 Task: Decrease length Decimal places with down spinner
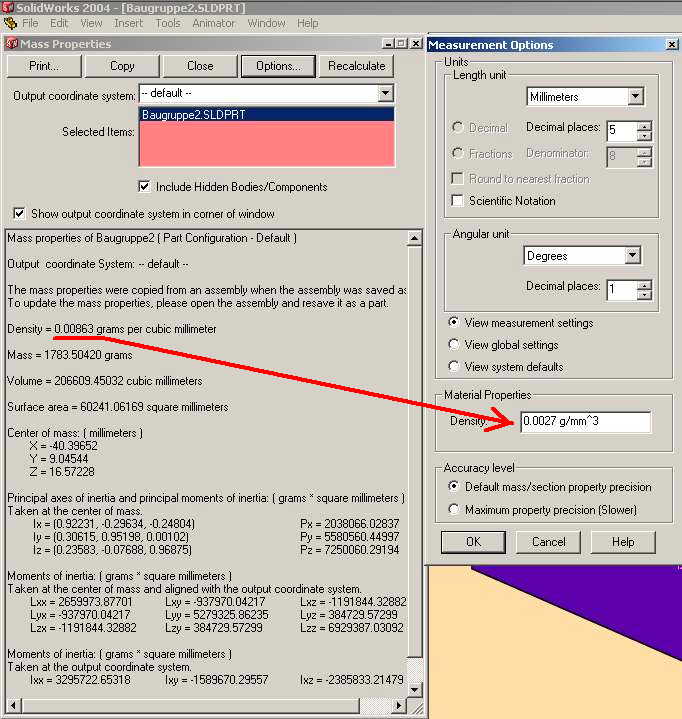click(x=644, y=136)
